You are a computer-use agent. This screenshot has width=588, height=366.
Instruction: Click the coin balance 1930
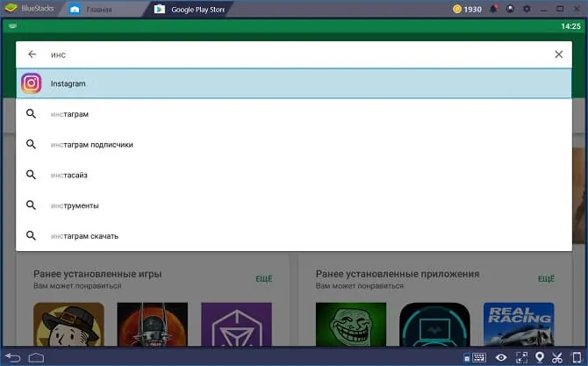[x=467, y=9]
